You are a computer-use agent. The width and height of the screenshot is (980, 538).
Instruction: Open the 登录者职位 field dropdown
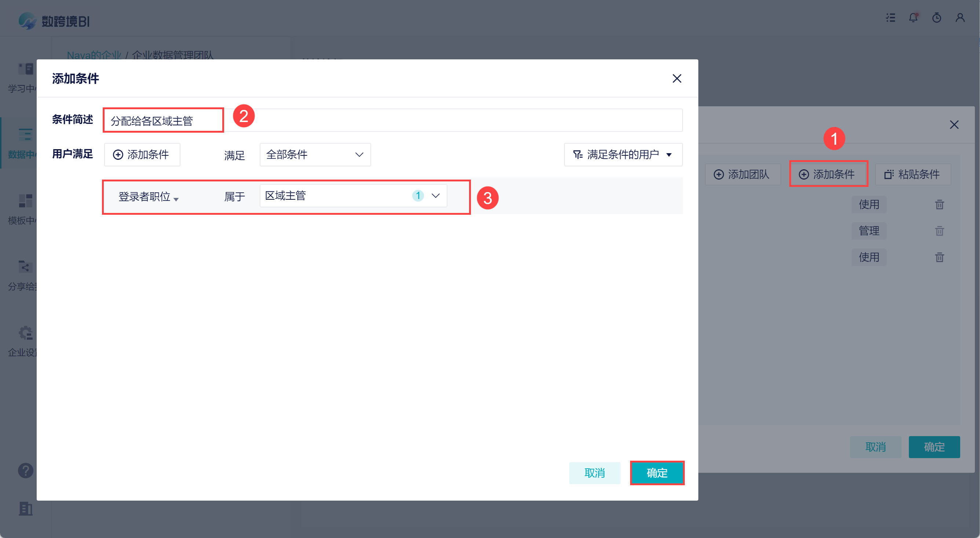click(149, 197)
